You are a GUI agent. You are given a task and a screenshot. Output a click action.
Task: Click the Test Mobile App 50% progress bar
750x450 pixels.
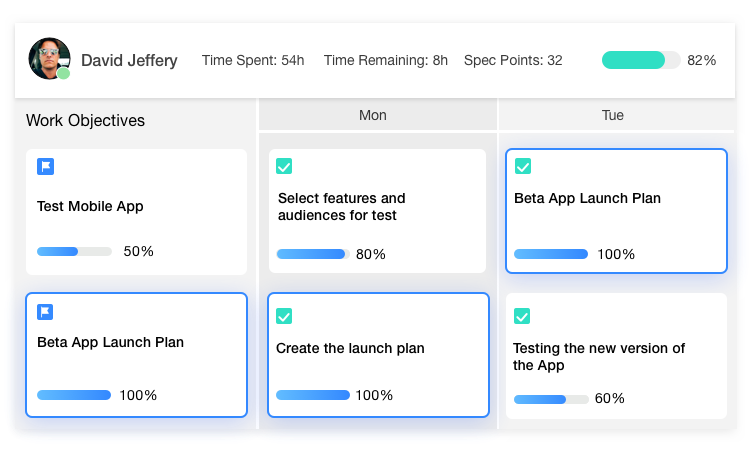[74, 252]
